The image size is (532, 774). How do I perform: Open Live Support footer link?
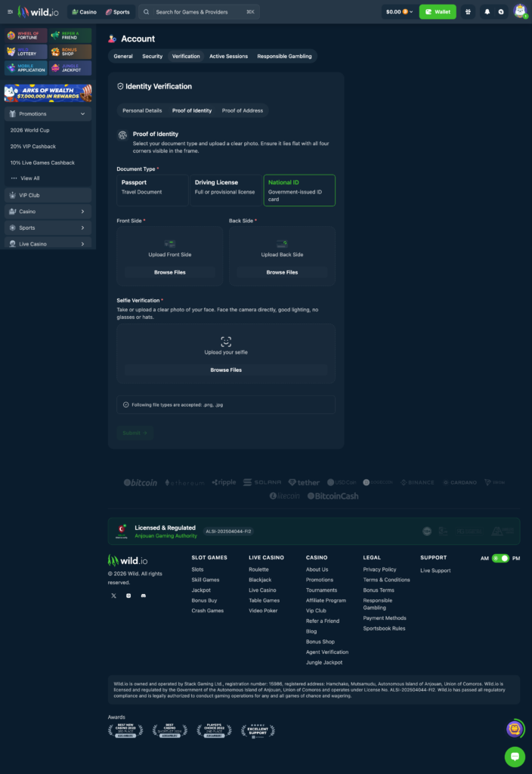435,571
